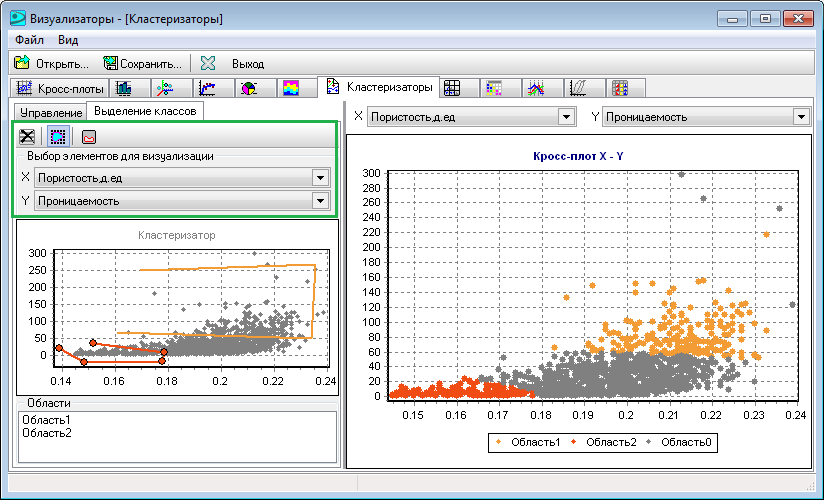This screenshot has height=500, width=824.
Task: Click the Открыть button
Action: 52,64
